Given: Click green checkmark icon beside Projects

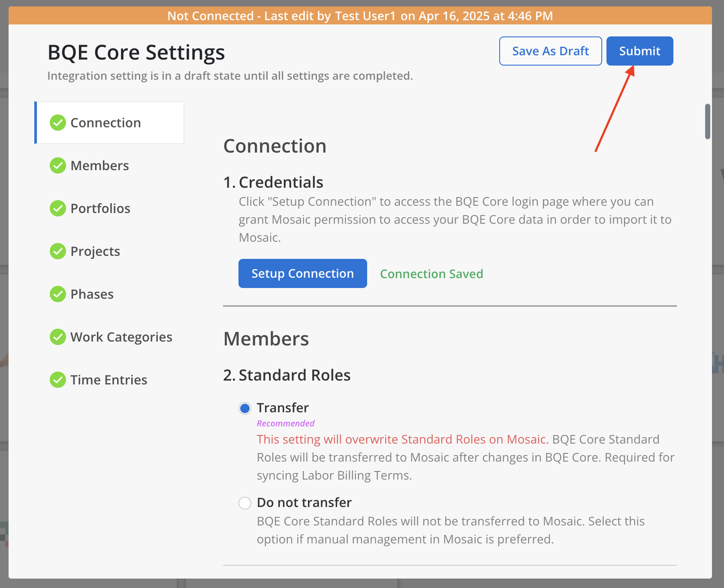Looking at the screenshot, I should [58, 251].
